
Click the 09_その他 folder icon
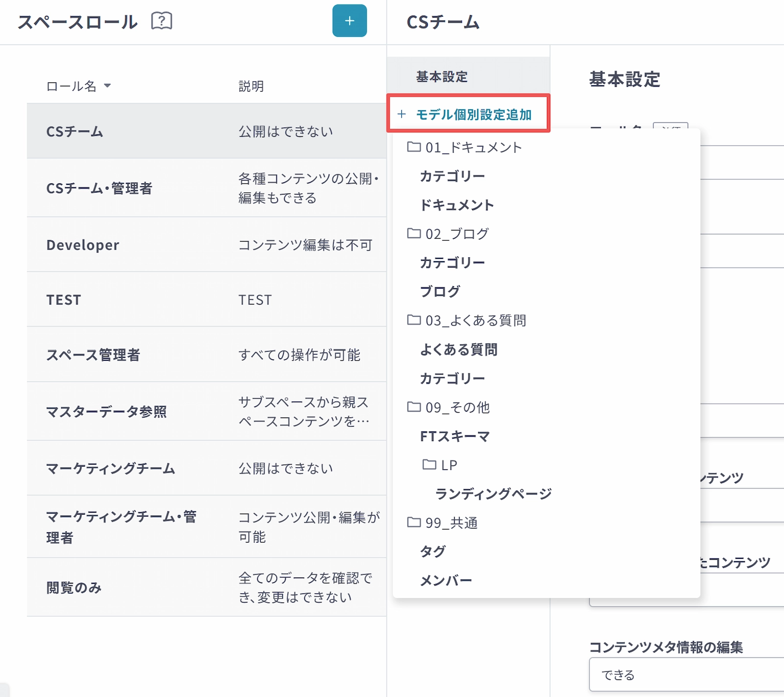[x=414, y=406]
